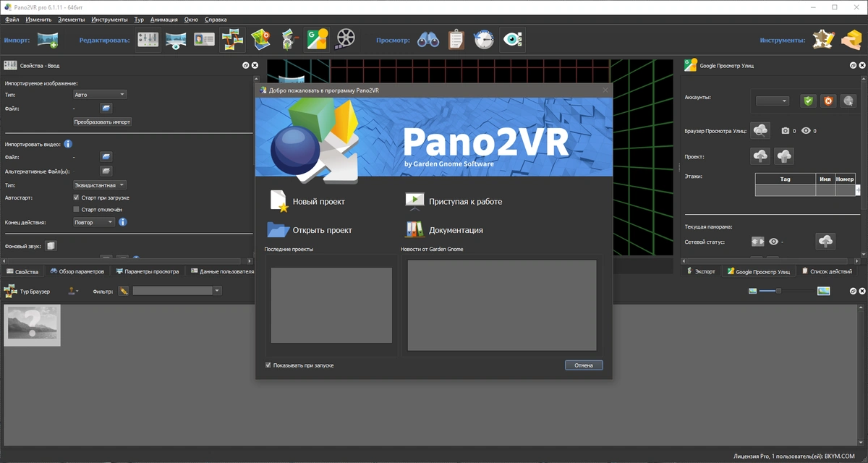Open the Аккаунты dropdown
This screenshot has width=868, height=463.
(773, 101)
